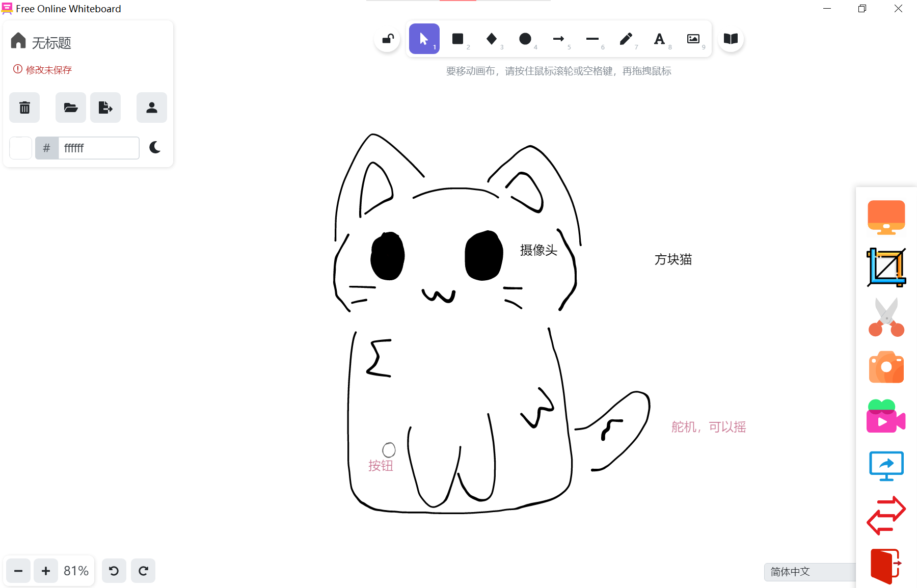Select the Insert Image tool
Viewport: 917px width, 588px height.
coord(693,39)
